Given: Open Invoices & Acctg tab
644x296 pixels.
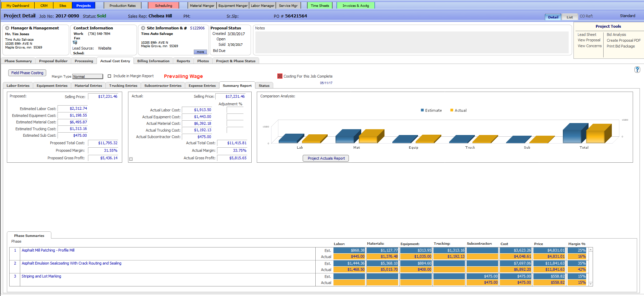Looking at the screenshot, I should click(x=356, y=5).
